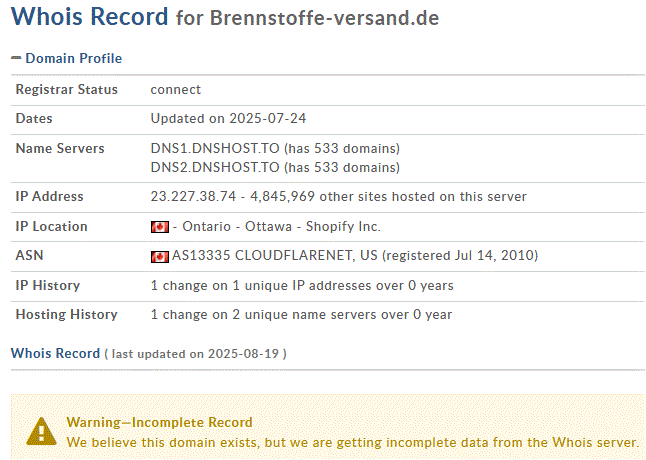
Task: Click the Registrar Status label
Action: (67, 90)
